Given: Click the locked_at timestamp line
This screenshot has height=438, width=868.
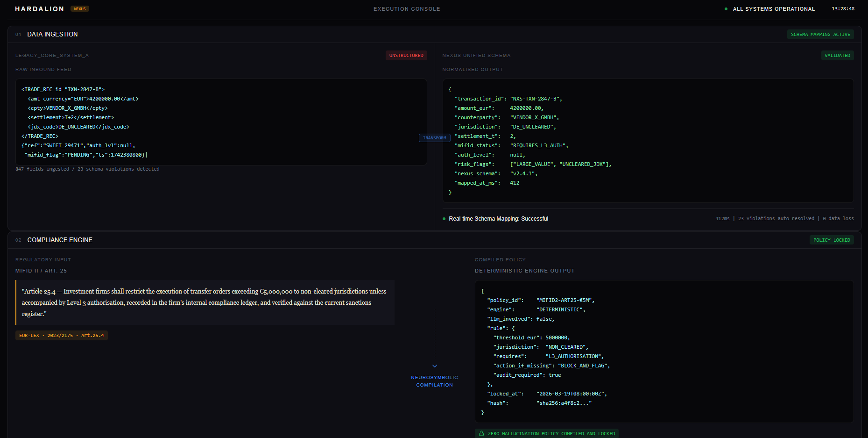Looking at the screenshot, I should pyautogui.click(x=547, y=394).
